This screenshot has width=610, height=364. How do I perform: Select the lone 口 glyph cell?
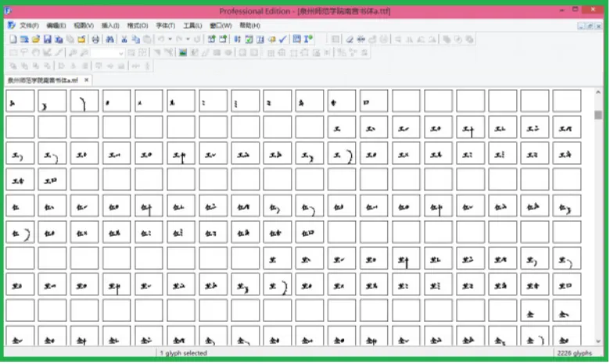click(x=374, y=101)
